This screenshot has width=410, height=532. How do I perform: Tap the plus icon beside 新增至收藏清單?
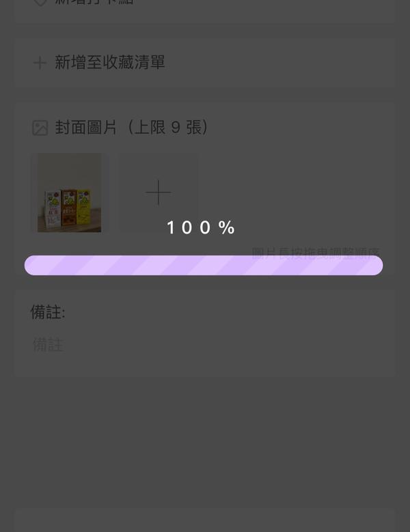pos(40,63)
